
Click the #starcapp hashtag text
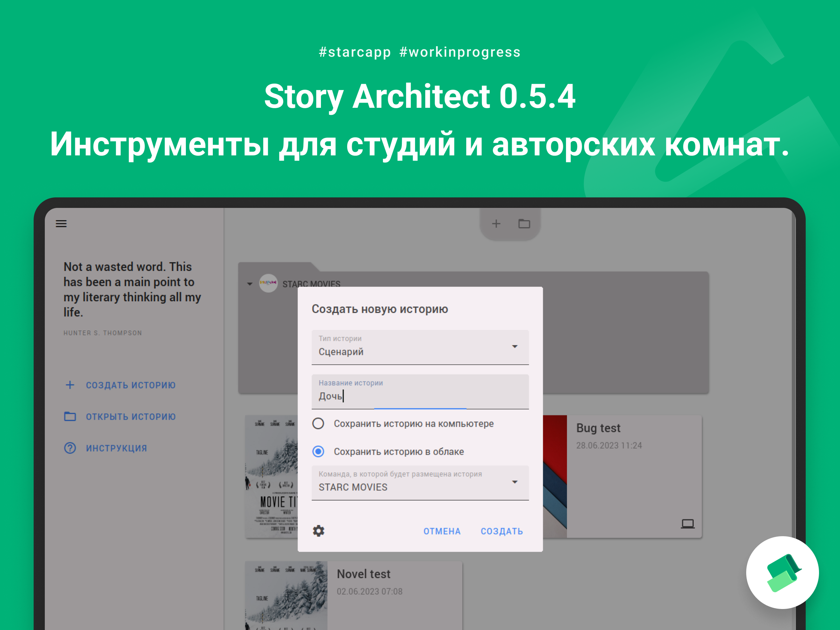355,52
